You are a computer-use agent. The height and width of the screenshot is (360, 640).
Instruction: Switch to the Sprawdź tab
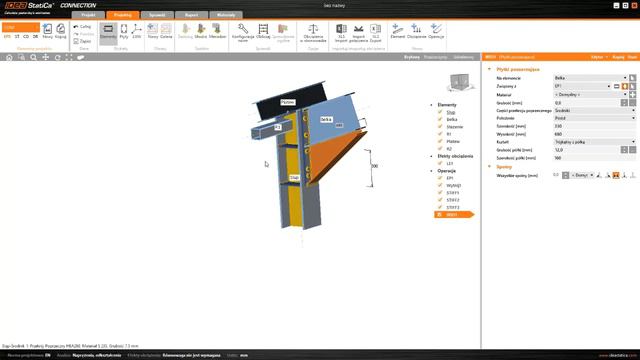(157, 15)
